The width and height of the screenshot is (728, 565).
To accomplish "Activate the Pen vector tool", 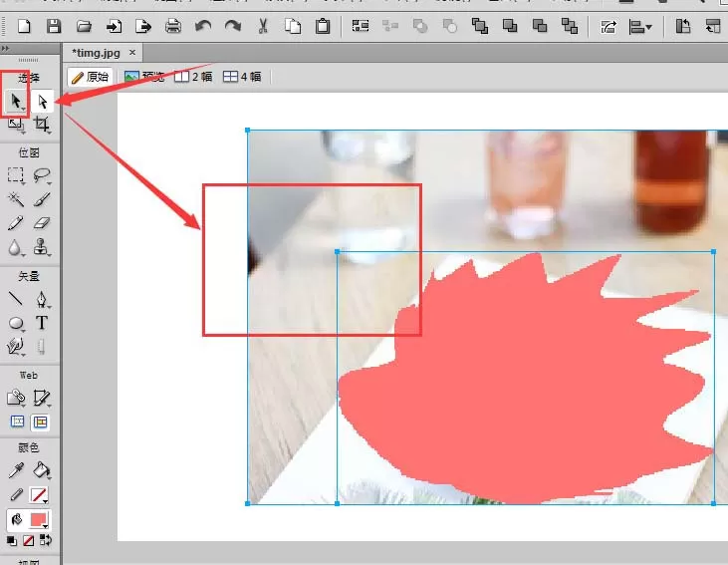I will [x=42, y=299].
